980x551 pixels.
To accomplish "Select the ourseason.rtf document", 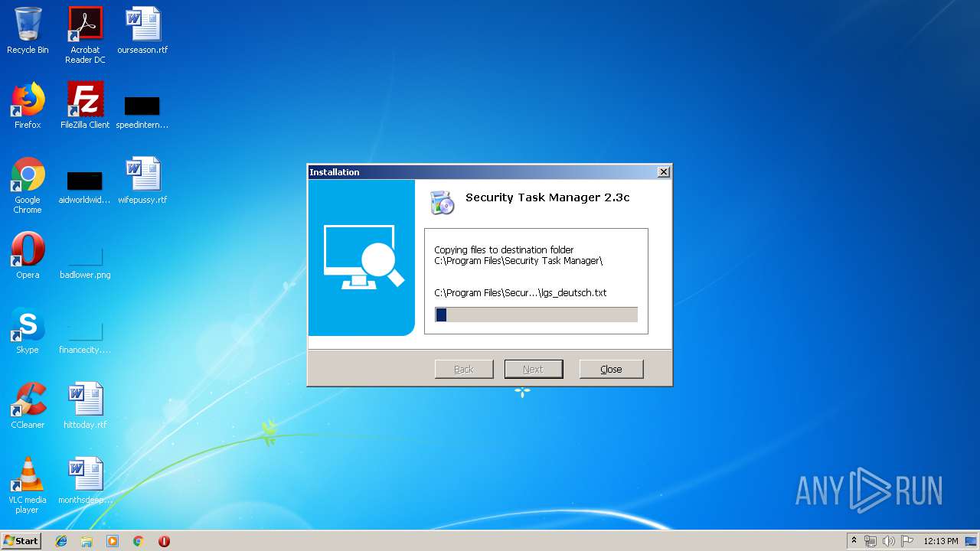I will (142, 31).
